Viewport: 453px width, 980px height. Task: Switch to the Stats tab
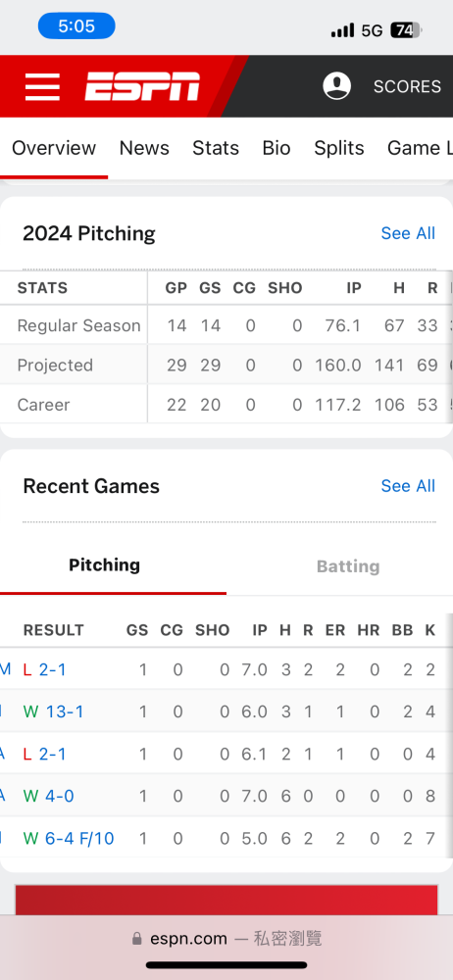[216, 148]
